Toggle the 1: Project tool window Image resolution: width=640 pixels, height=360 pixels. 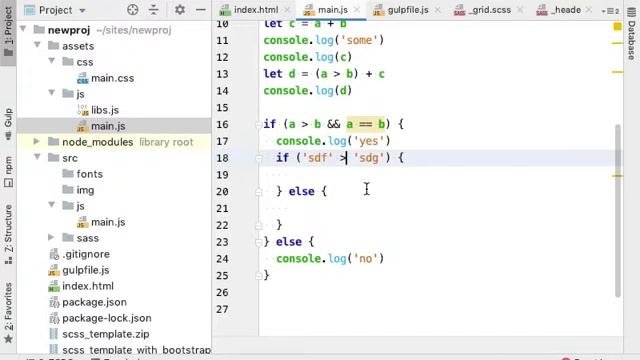point(8,32)
